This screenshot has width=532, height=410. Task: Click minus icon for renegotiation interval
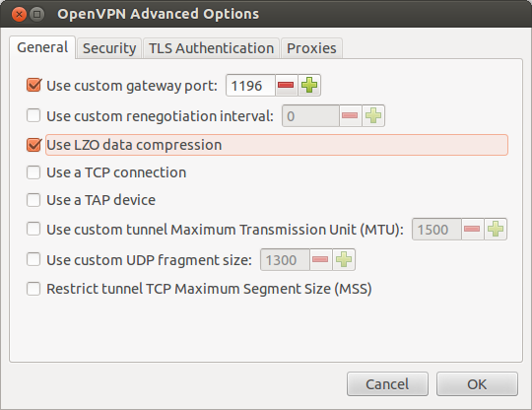(x=350, y=116)
